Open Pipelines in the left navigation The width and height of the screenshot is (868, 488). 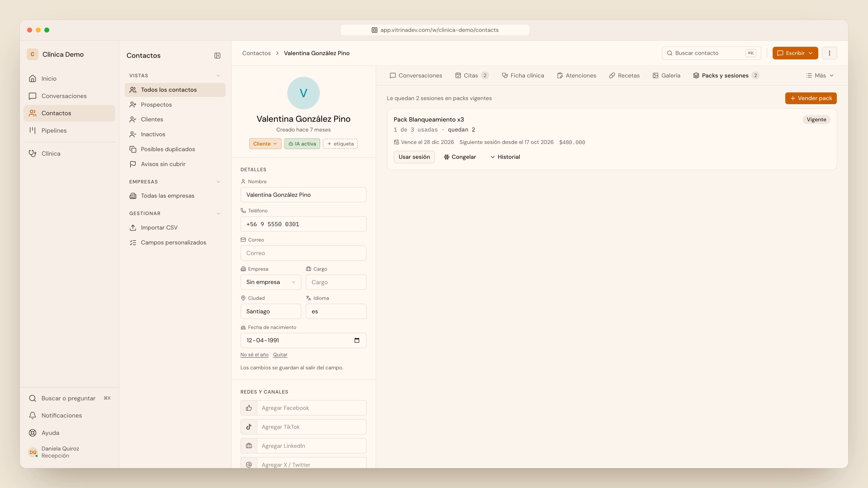[69, 130]
